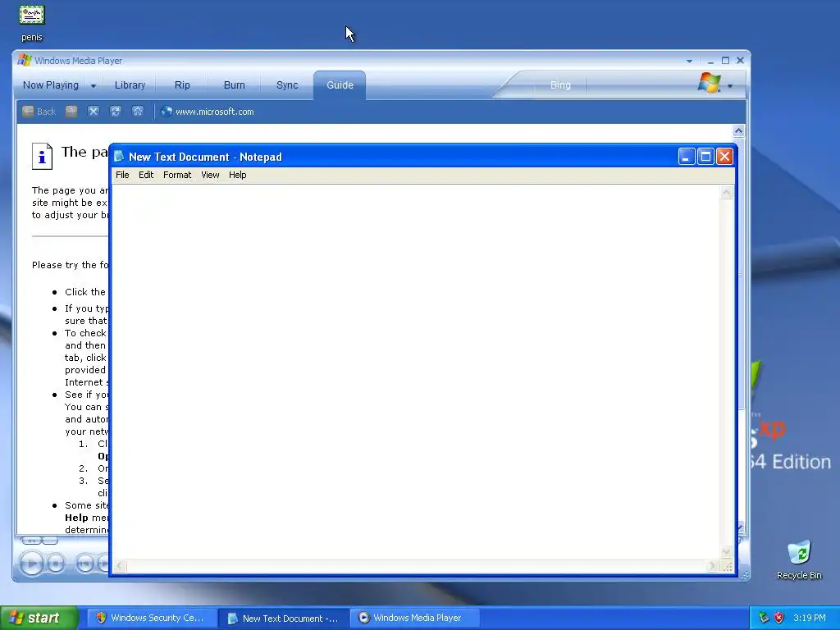Switch to the Library tab
Viewport: 840px width, 630px height.
tap(130, 85)
